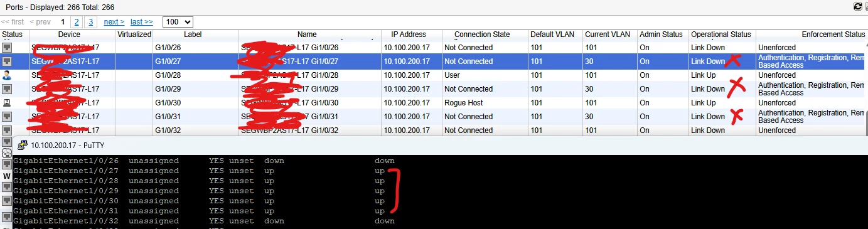The image size is (868, 229).
Task: Click the 'Rogue Host' connection state cell
Action: pyautogui.click(x=463, y=103)
